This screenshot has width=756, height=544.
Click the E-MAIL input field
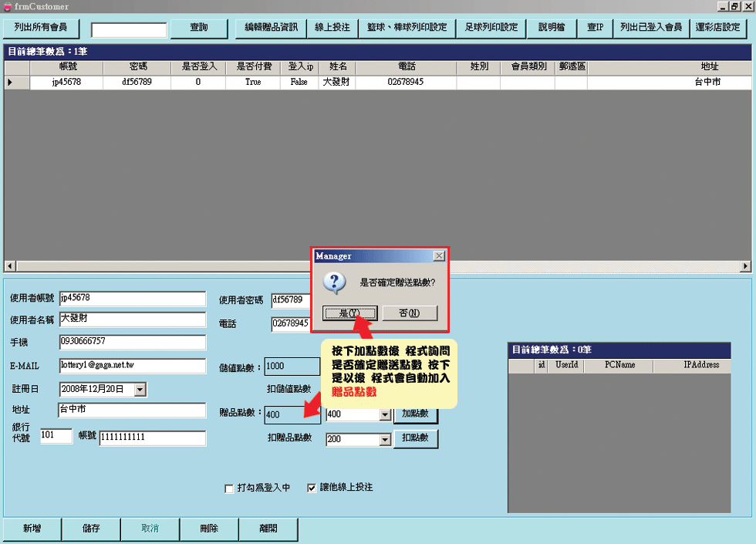coord(133,366)
